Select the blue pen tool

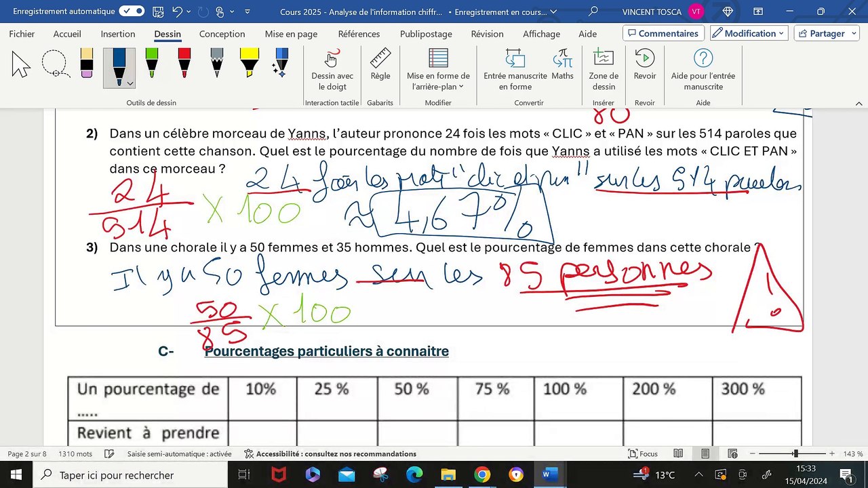(x=119, y=66)
